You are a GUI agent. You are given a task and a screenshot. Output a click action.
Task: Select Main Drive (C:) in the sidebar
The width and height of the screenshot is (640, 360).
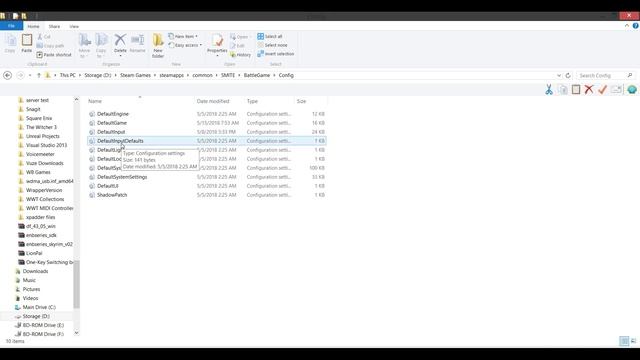39,307
